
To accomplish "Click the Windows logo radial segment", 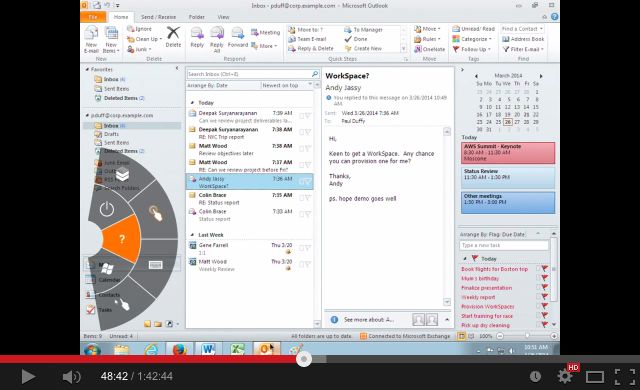I will tap(107, 268).
